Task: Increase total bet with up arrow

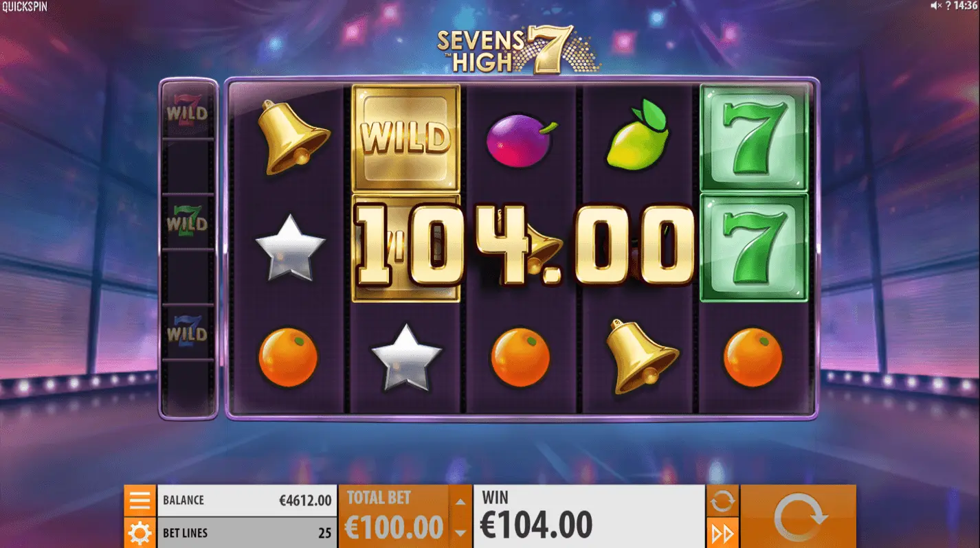Action: (460, 500)
